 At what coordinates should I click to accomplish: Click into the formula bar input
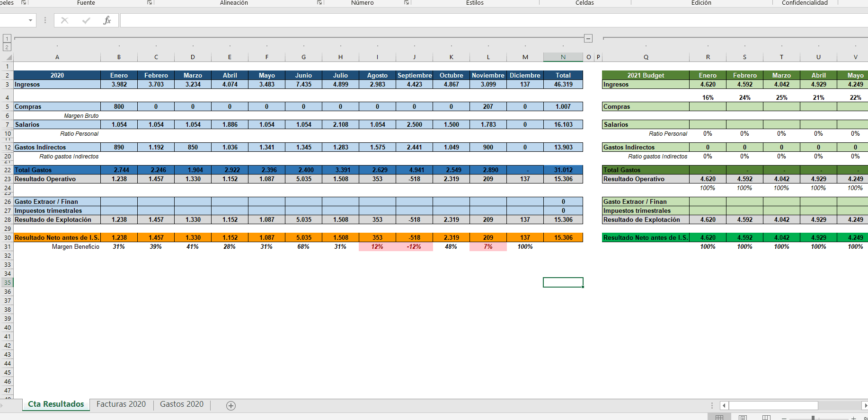(x=494, y=20)
